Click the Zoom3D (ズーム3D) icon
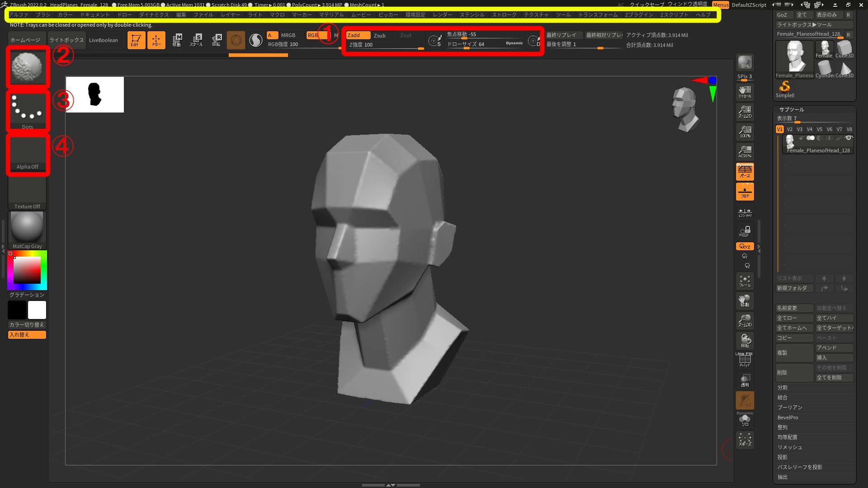This screenshot has width=868, height=488. (x=745, y=321)
